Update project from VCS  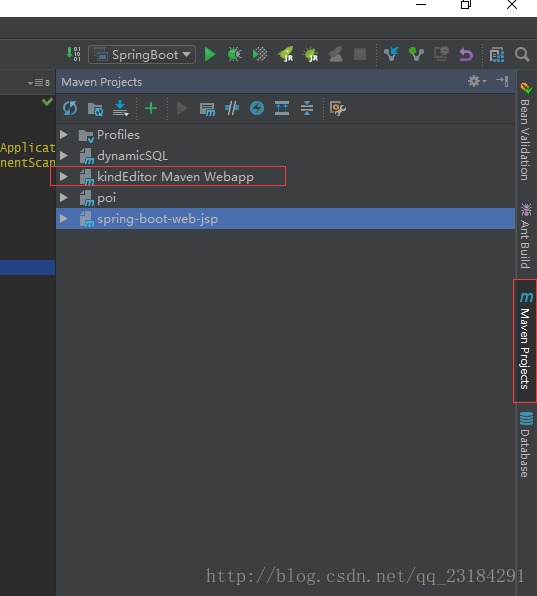point(391,54)
